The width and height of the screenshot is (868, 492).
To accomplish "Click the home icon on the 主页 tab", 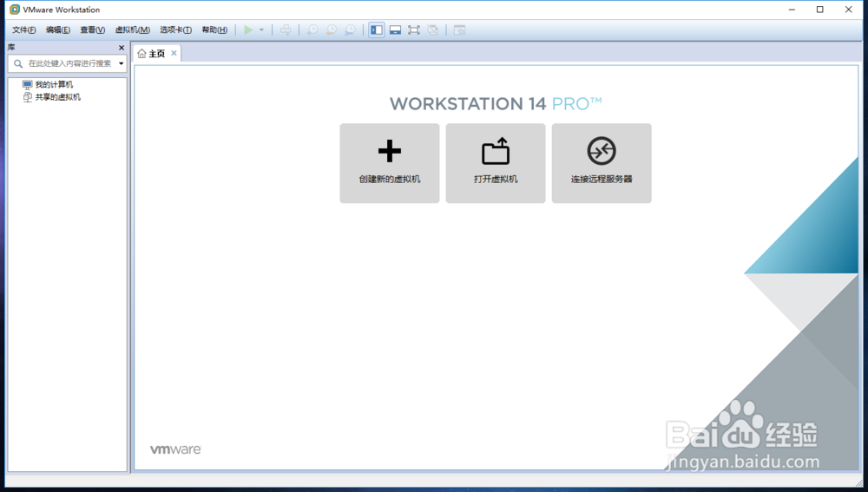I will point(141,53).
